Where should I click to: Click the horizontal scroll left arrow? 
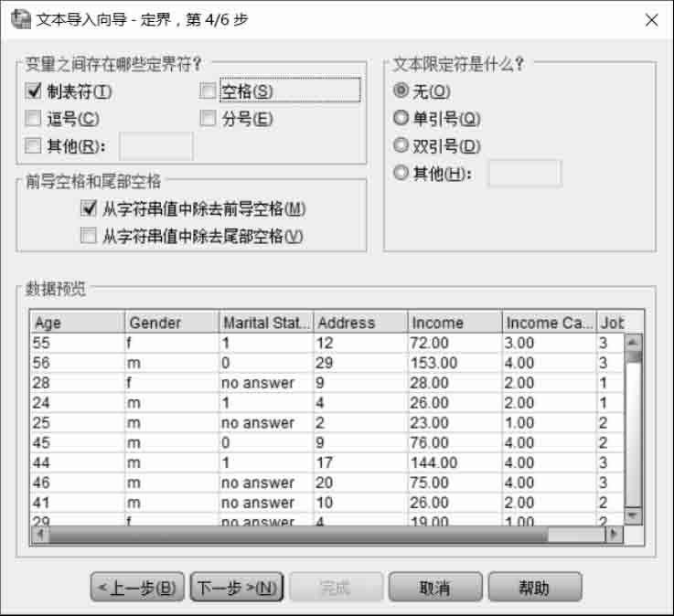point(40,535)
